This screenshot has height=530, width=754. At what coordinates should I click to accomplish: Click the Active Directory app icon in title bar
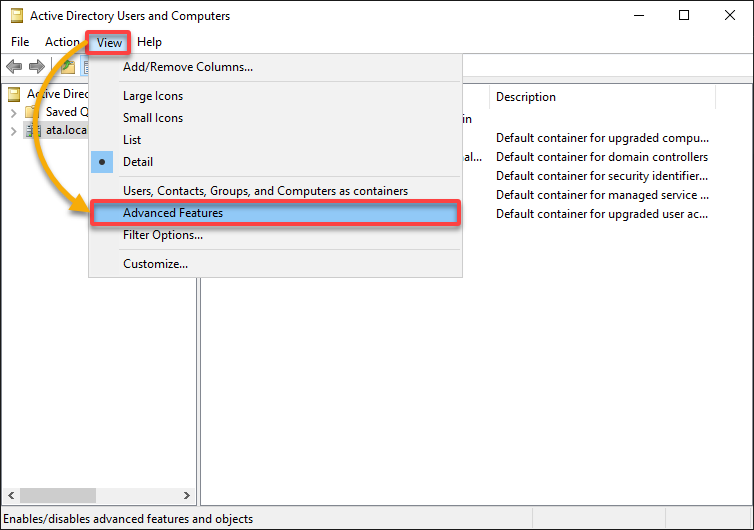click(x=17, y=16)
